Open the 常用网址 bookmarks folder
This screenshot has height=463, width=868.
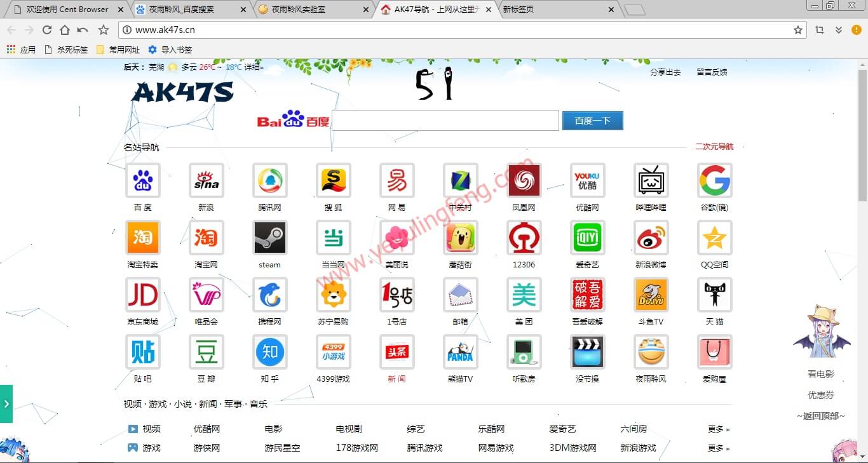click(118, 50)
